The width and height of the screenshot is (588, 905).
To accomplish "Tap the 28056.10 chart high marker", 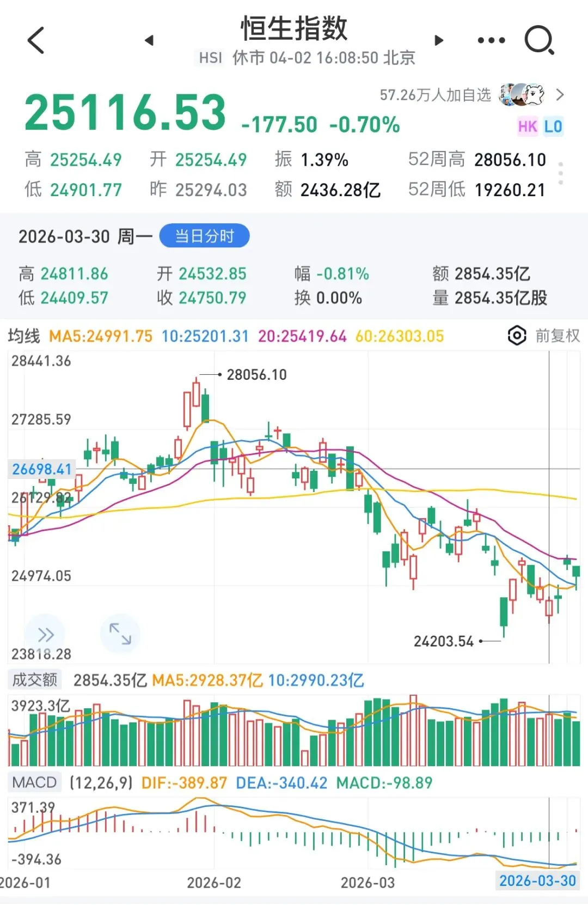I will [256, 375].
